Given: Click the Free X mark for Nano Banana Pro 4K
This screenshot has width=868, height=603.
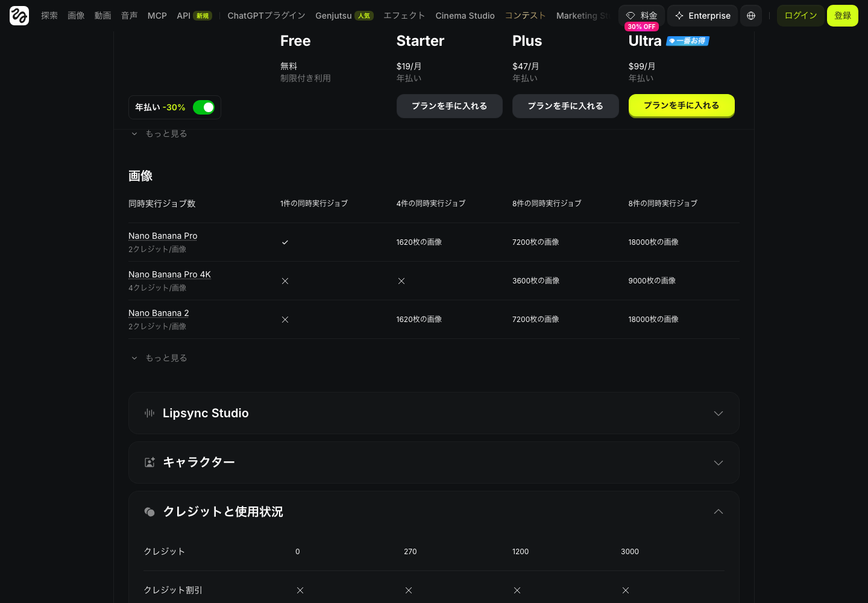Looking at the screenshot, I should (x=285, y=281).
